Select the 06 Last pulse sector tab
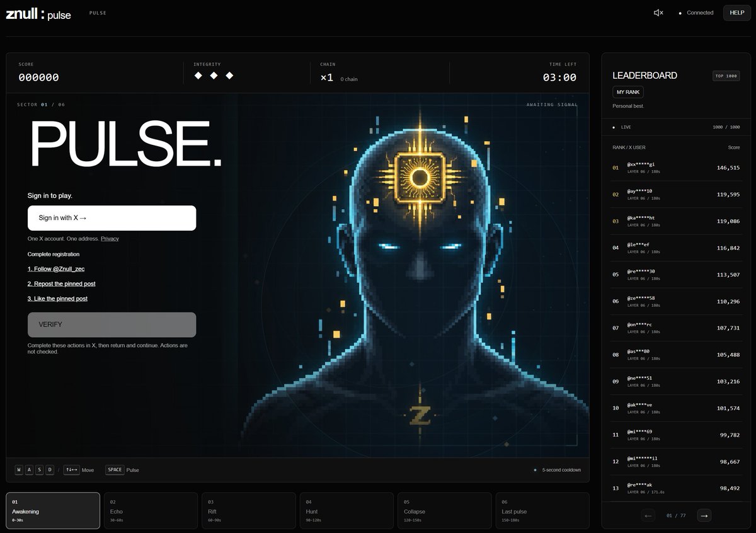756x533 pixels. tap(542, 510)
